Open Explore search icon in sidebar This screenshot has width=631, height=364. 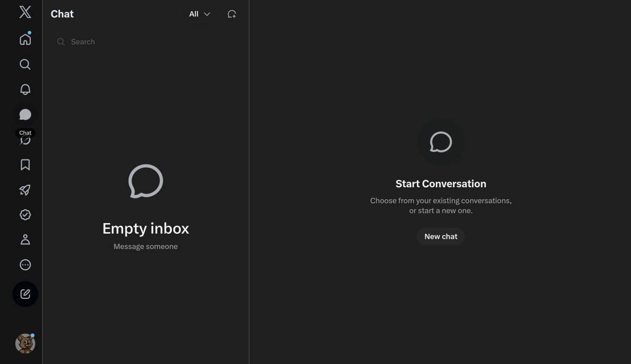[x=25, y=64]
